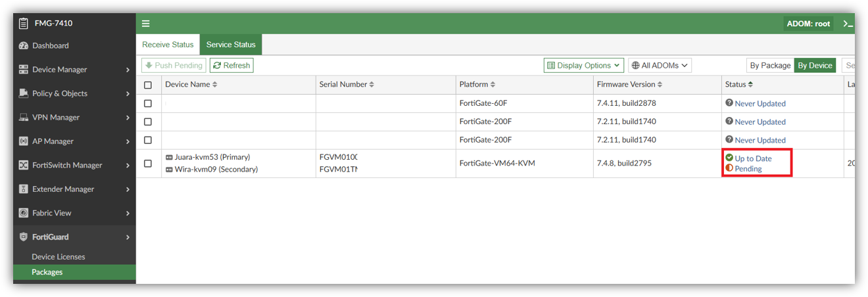Screen dimensions: 868x297
Task: Sort by the Device Name column arrows
Action: point(215,85)
